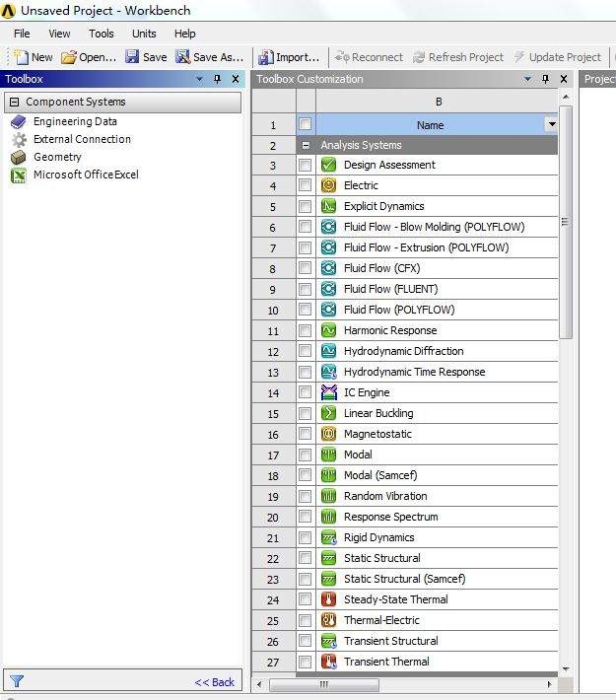This screenshot has width=616, height=700.
Task: Open the Toolbox panel dropdown arrow
Action: click(x=199, y=79)
